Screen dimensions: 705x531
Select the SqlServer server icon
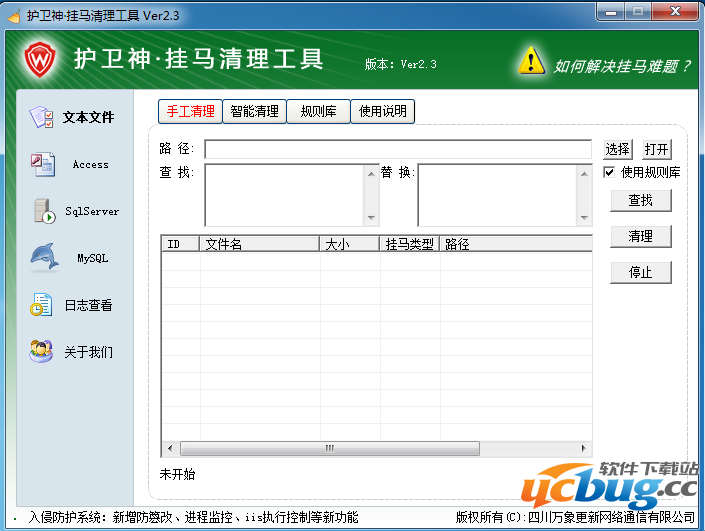coord(45,211)
